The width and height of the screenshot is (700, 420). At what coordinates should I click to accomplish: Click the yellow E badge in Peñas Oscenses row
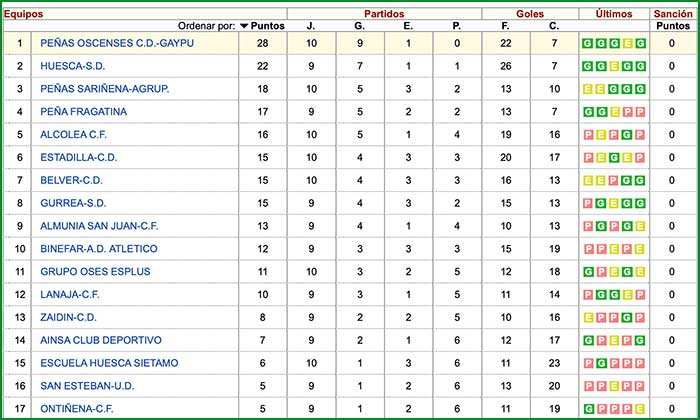click(627, 44)
